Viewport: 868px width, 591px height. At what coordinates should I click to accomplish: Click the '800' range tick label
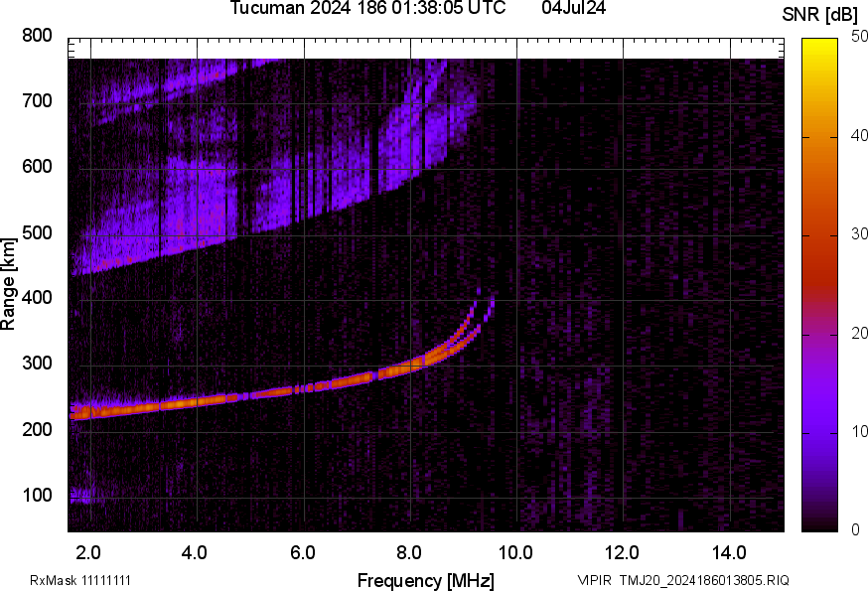point(37,36)
